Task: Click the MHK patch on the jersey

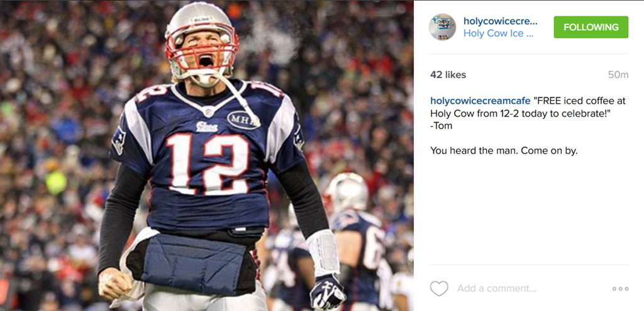Action: pyautogui.click(x=243, y=120)
